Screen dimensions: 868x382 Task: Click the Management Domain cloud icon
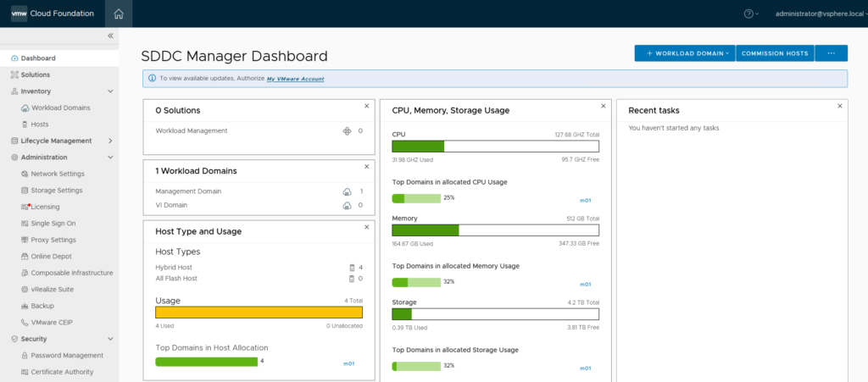tap(347, 191)
